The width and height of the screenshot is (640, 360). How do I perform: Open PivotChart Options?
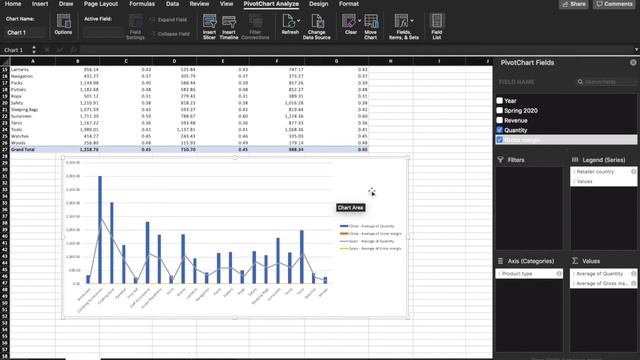pos(63,24)
